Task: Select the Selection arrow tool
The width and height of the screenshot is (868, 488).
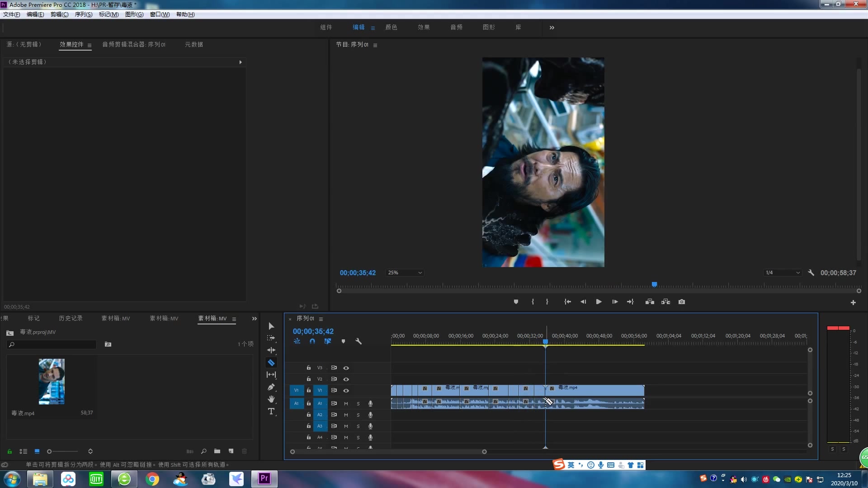Action: (271, 326)
